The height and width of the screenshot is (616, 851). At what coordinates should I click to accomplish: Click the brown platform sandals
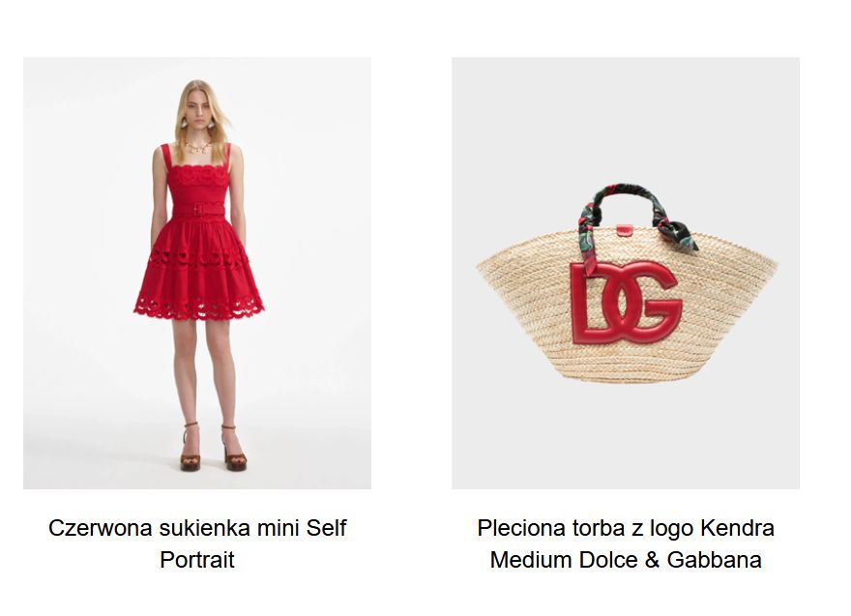tap(213, 449)
